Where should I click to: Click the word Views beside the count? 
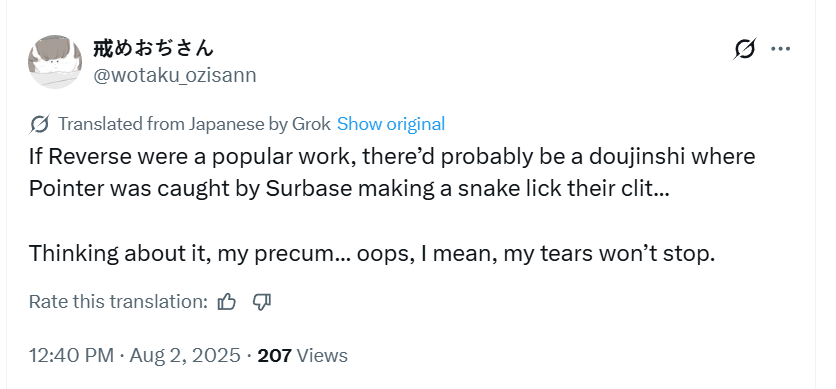pos(321,355)
